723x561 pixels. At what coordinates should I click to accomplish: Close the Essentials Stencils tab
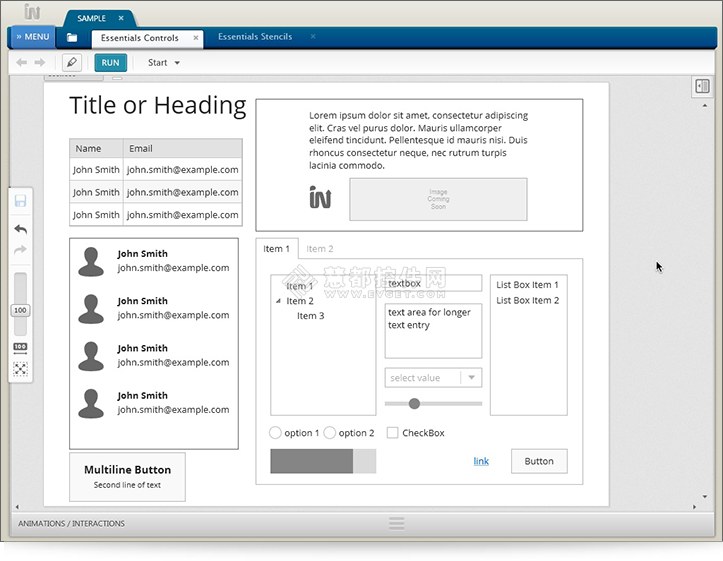click(x=313, y=36)
